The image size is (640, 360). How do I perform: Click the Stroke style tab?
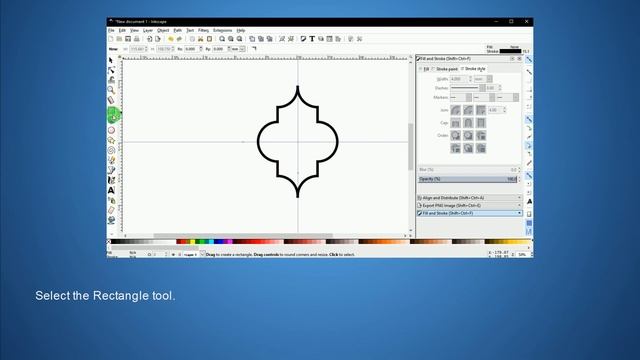pos(473,69)
